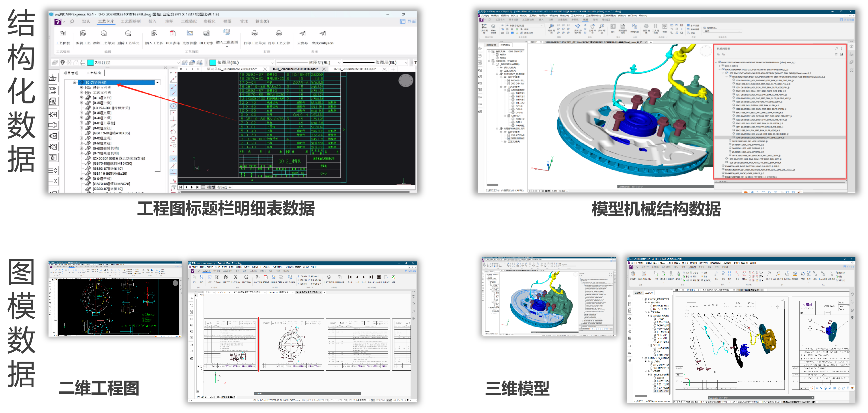This screenshot has width=868, height=413.
Task: Close the 工艺结构 side panel
Action: pyautogui.click(x=165, y=68)
